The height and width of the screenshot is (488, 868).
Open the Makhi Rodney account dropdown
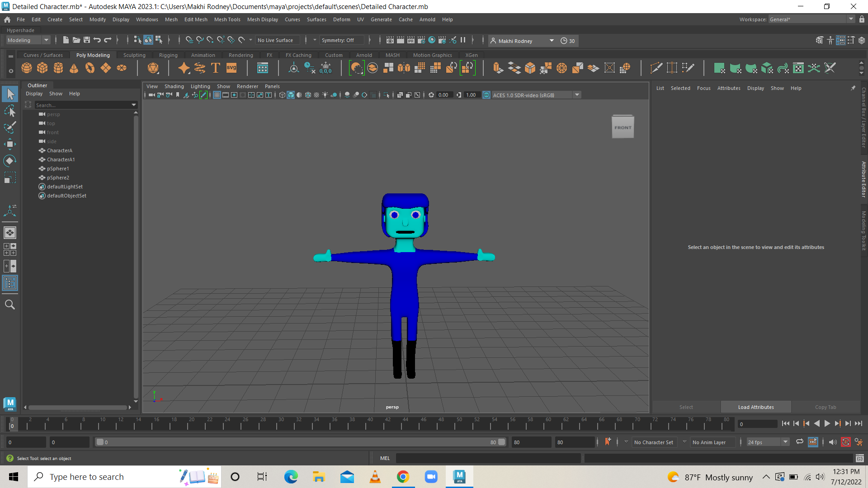523,41
